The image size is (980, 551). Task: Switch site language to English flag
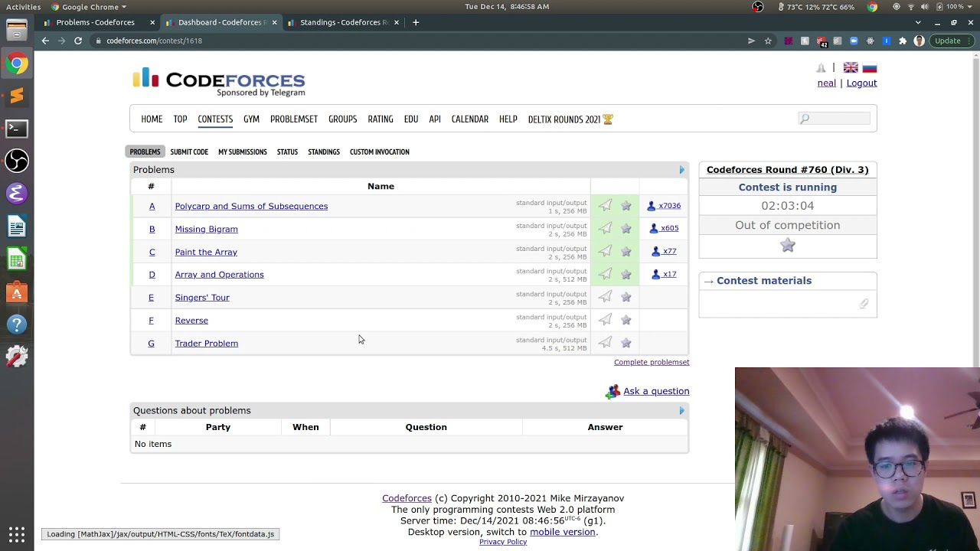coord(851,68)
